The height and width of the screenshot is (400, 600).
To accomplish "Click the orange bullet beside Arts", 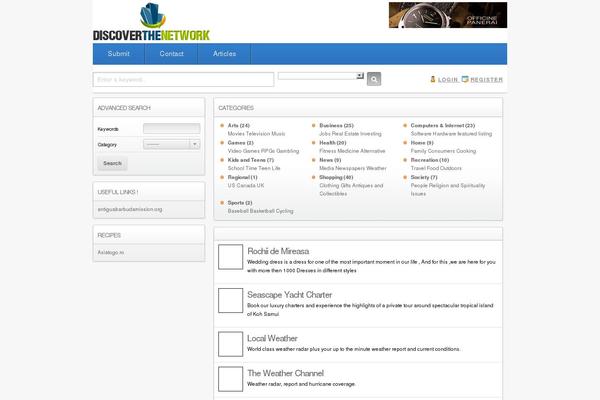I will (222, 125).
